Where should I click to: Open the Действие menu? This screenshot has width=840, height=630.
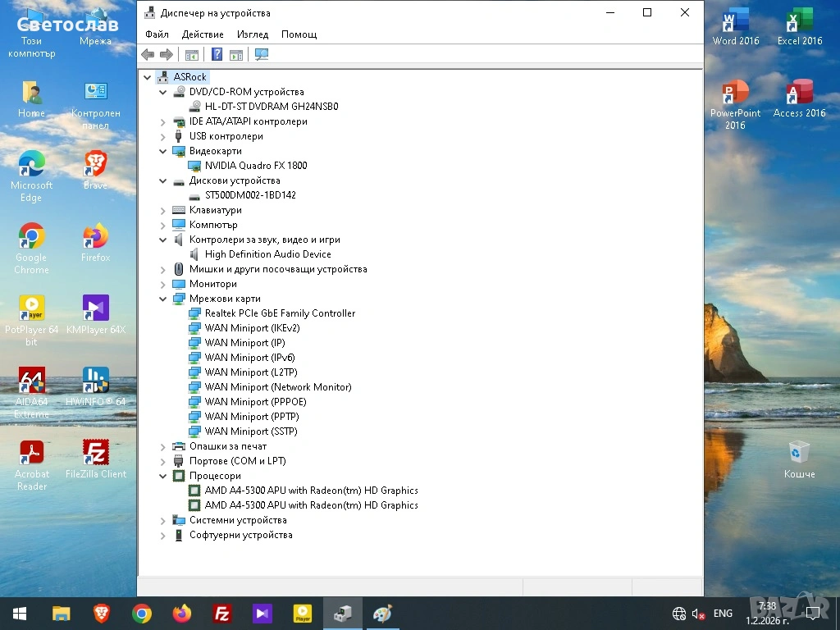coord(203,34)
